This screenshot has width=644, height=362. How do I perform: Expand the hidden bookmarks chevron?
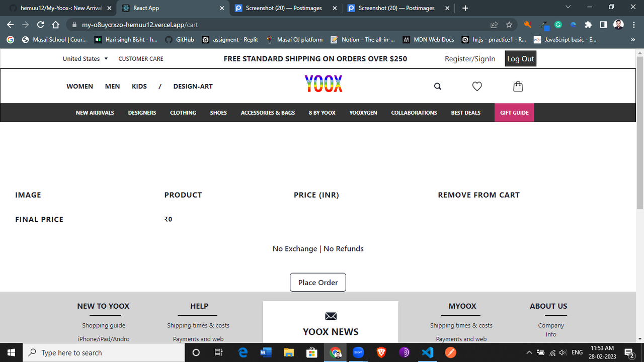pyautogui.click(x=632, y=40)
